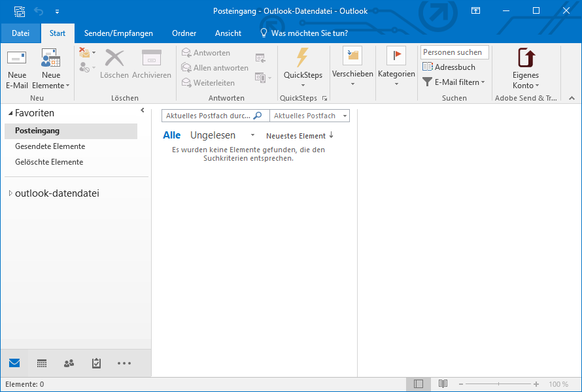
Task: Minimize the folder pane with the arrow
Action: click(x=143, y=110)
